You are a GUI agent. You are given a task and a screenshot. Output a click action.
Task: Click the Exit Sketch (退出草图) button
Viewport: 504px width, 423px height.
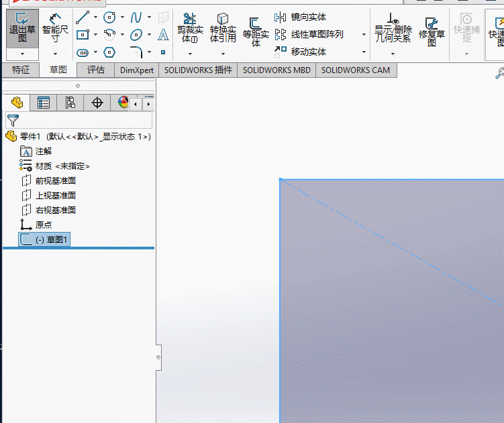coord(22,29)
